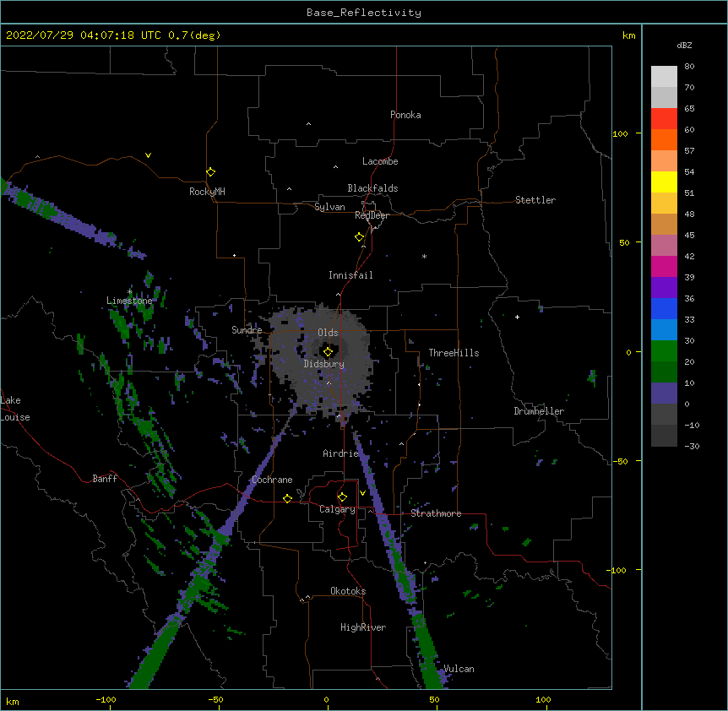The image size is (728, 711).
Task: Click the Olds town label
Action: (328, 333)
